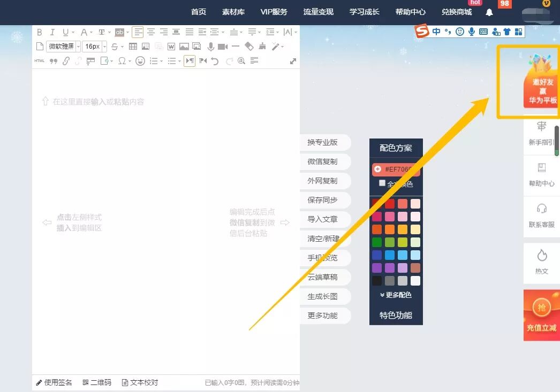Pick the green color swatch
Screen dimensions: 560x392
[x=377, y=242]
